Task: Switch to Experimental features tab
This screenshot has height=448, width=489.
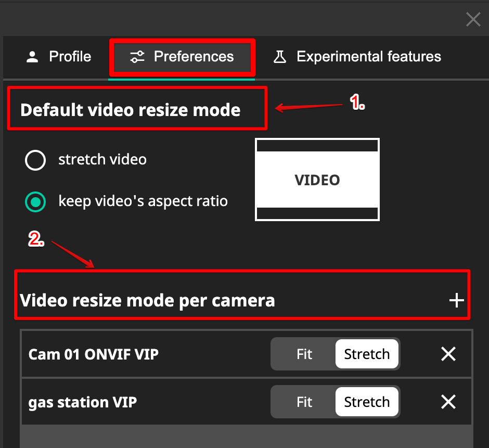Action: click(368, 57)
